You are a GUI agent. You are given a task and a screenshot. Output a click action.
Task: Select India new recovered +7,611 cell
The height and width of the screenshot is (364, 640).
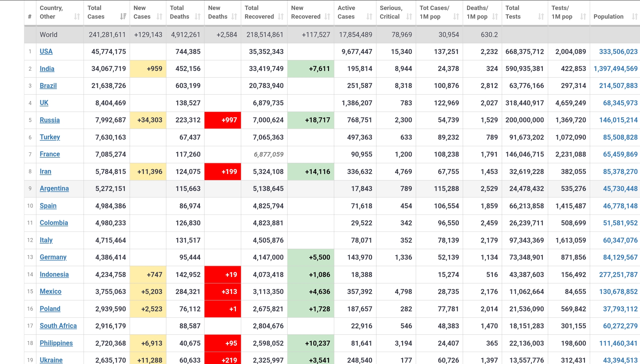311,69
